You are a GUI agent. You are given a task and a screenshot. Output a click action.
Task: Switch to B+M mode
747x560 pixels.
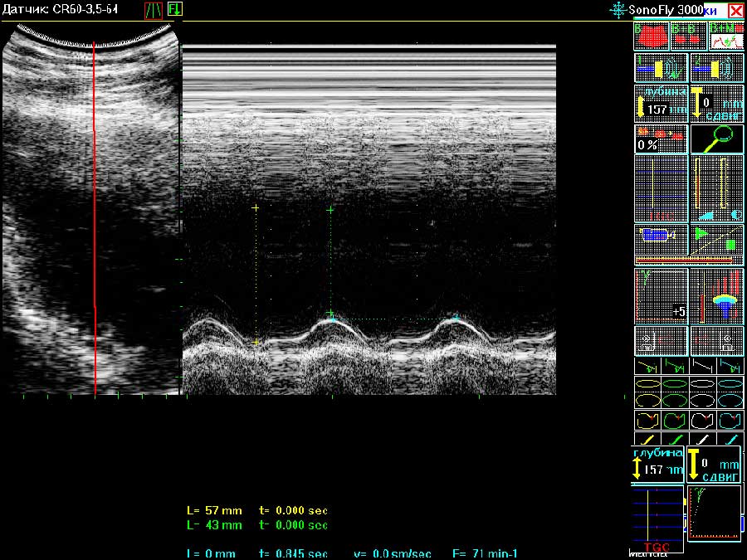tap(726, 36)
